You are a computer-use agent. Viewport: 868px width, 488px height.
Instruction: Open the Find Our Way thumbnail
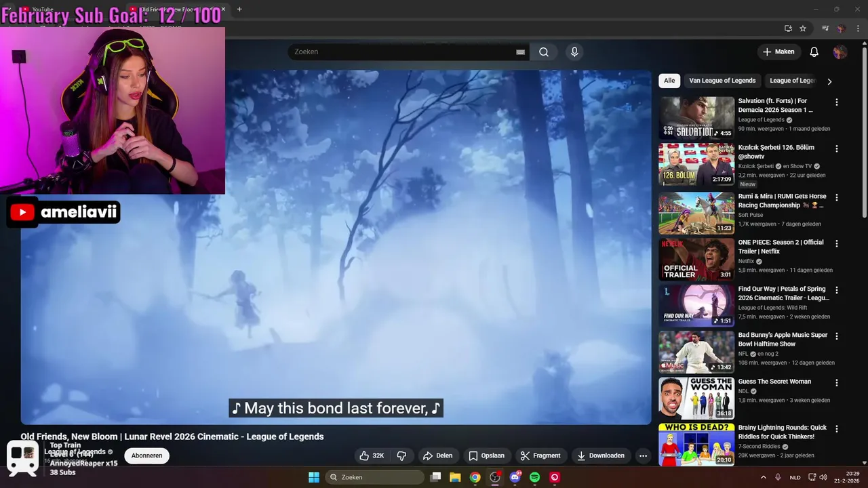[696, 306]
